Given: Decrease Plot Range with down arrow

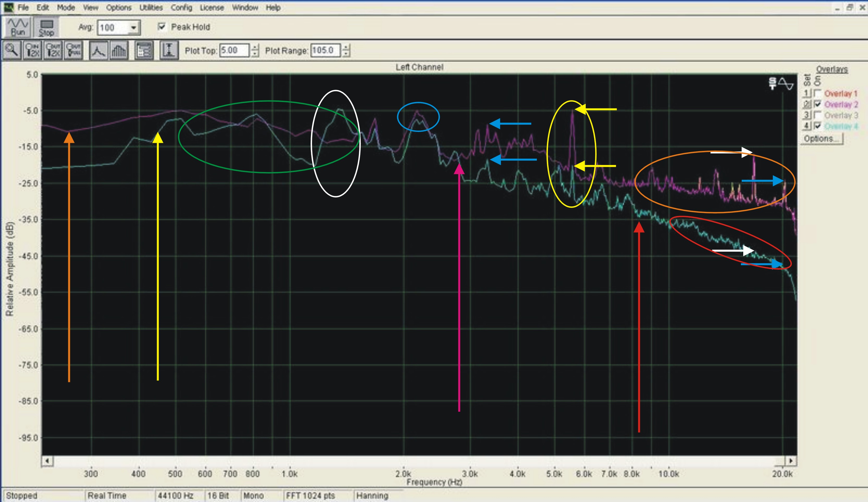Looking at the screenshot, I should coord(346,54).
